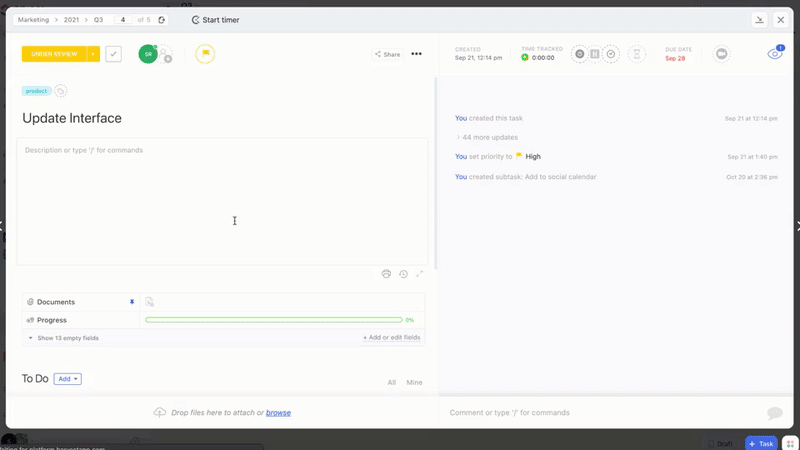Image resolution: width=800 pixels, height=450 pixels.
Task: Open 2021 folder in breadcrumb
Action: tap(71, 20)
